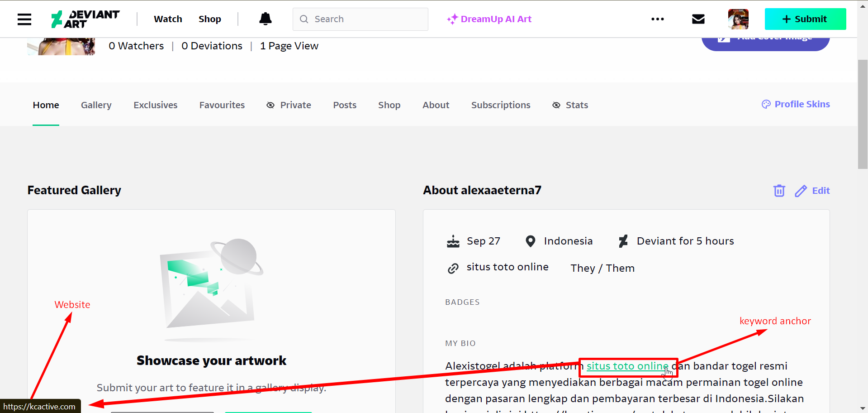
Task: Switch to the Gallery tab
Action: click(96, 105)
